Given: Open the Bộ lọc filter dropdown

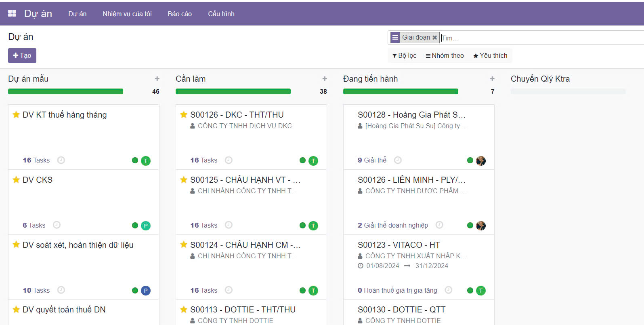Looking at the screenshot, I should [x=404, y=56].
